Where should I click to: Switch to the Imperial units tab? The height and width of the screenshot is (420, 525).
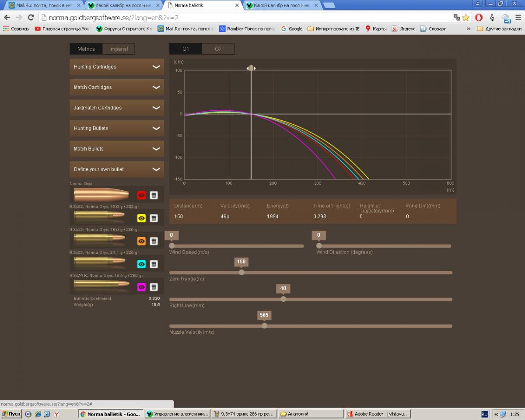click(119, 49)
